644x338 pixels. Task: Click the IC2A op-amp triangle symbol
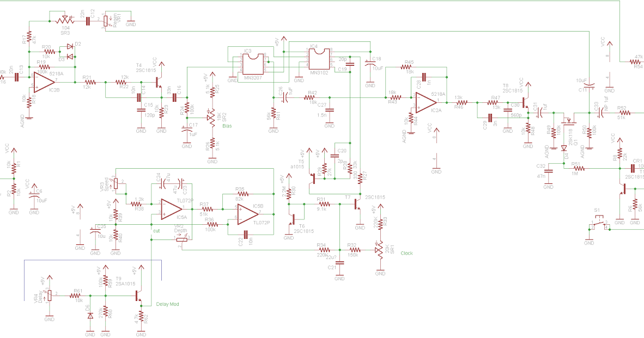[426, 102]
